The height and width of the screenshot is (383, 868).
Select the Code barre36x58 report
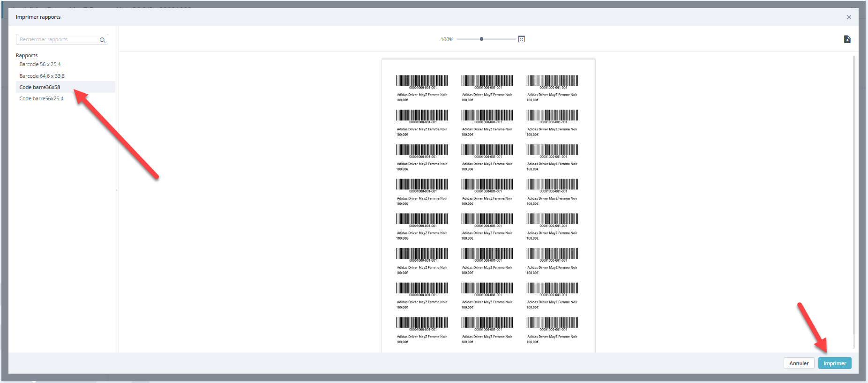(x=66, y=87)
